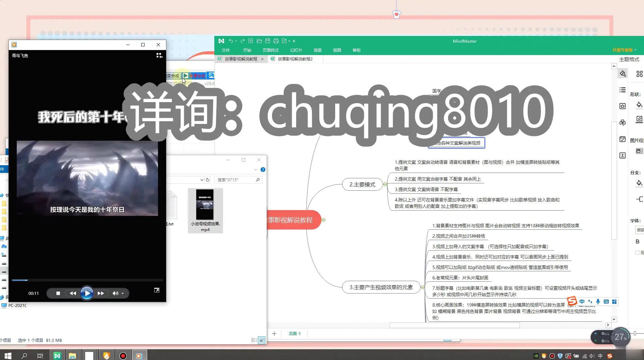The height and width of the screenshot is (360, 644).
Task: Collapse the central topic's branch toggle
Action: (323, 220)
